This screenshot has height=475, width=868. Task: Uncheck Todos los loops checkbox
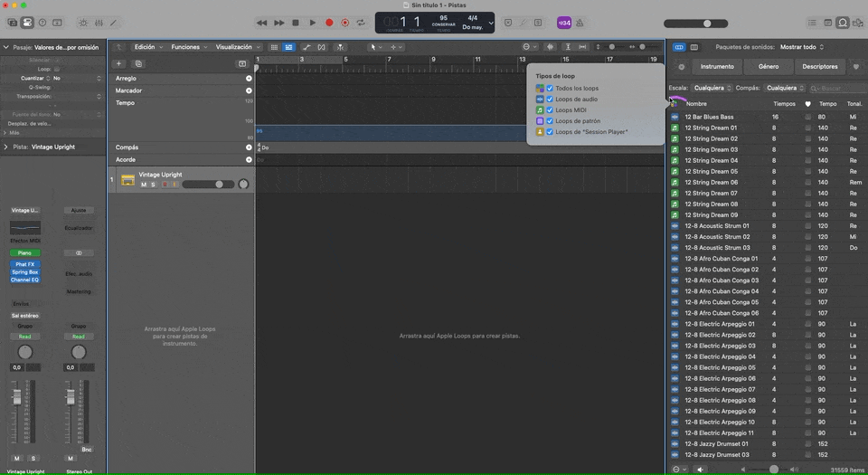[x=550, y=88]
